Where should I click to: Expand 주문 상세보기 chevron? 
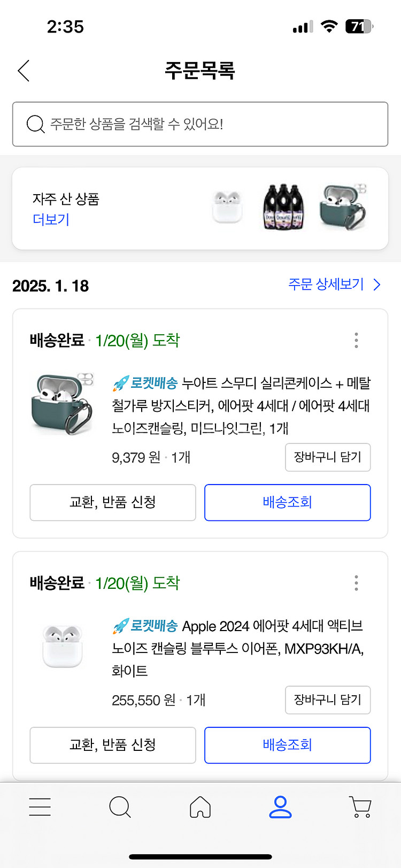(x=377, y=285)
